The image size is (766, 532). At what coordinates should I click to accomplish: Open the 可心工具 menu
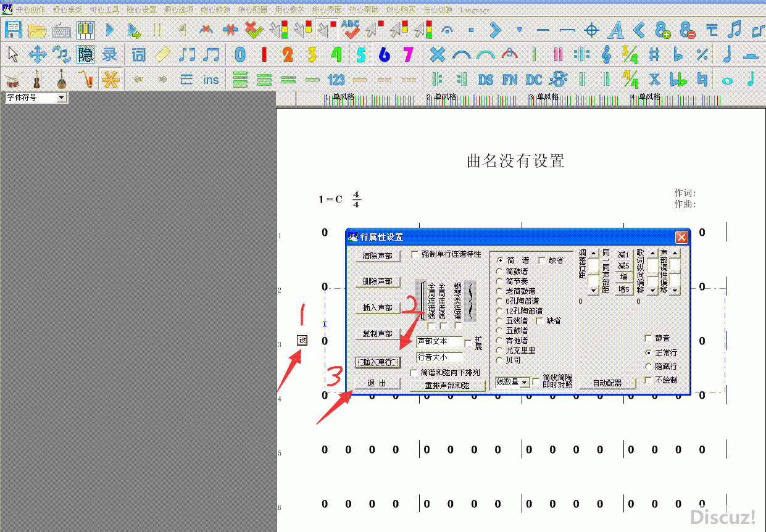click(x=104, y=10)
